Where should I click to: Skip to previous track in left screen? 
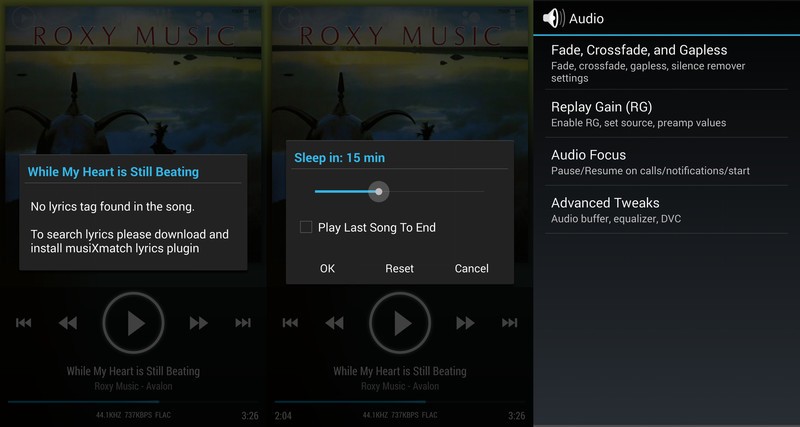pyautogui.click(x=23, y=322)
